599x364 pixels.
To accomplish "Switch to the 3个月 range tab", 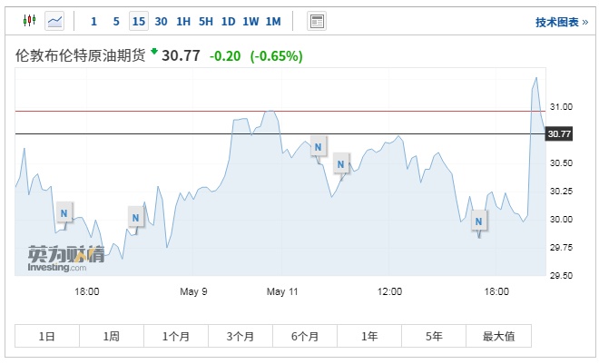I will point(241,336).
